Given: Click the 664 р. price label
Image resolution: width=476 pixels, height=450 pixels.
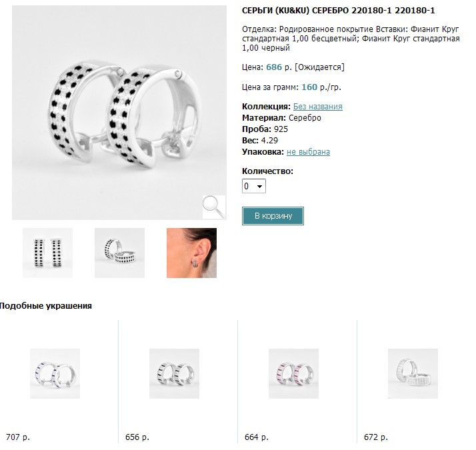Looking at the screenshot, I should pos(257,437).
